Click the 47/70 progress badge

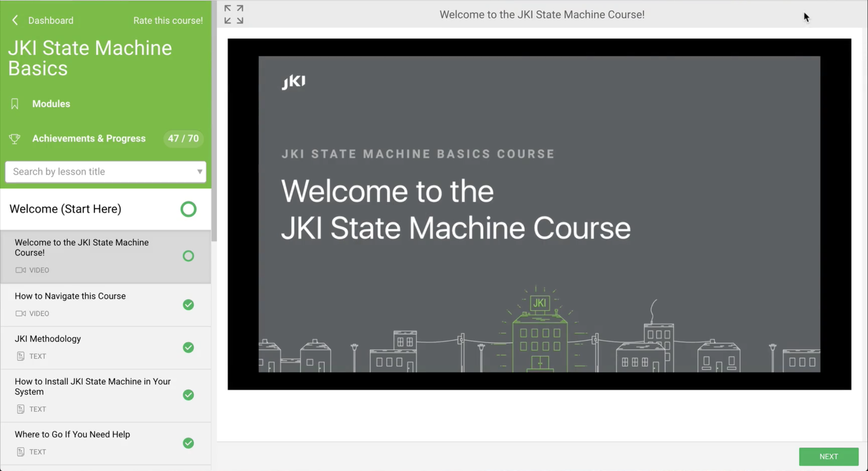pos(183,139)
